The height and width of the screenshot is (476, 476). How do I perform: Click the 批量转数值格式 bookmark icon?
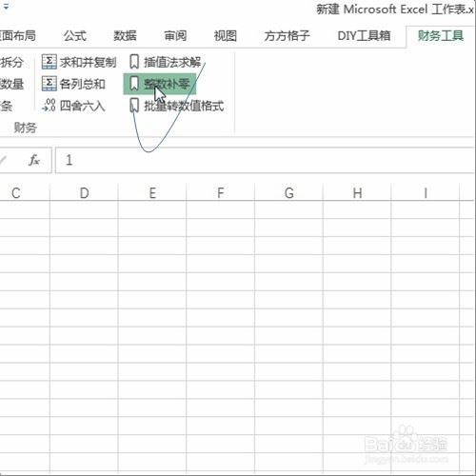[x=134, y=106]
